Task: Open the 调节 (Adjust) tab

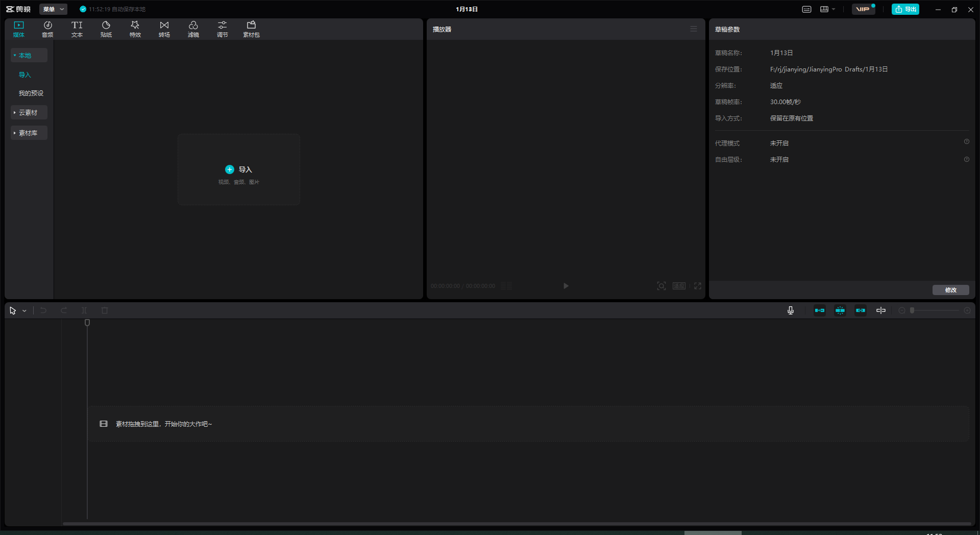Action: 223,29
